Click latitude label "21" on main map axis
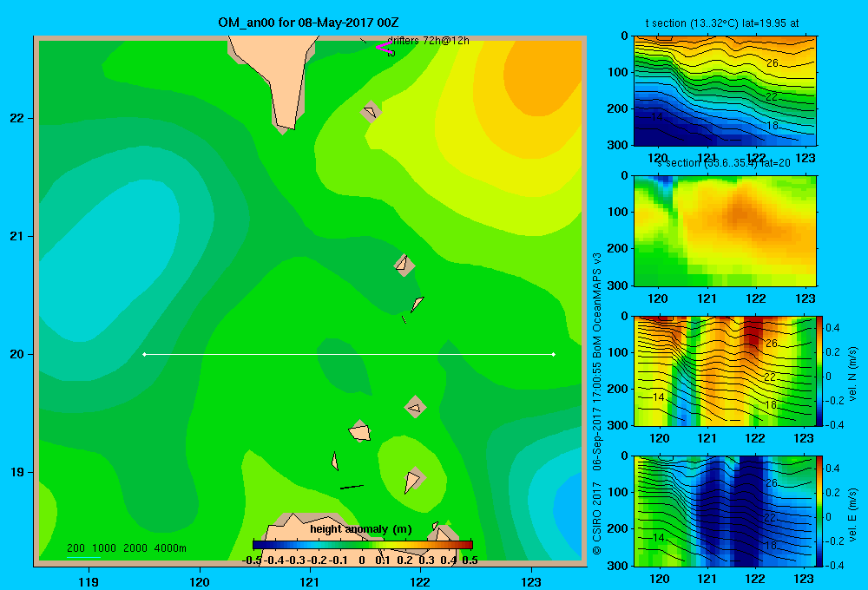Viewport: 868px width, 590px height. pos(17,236)
